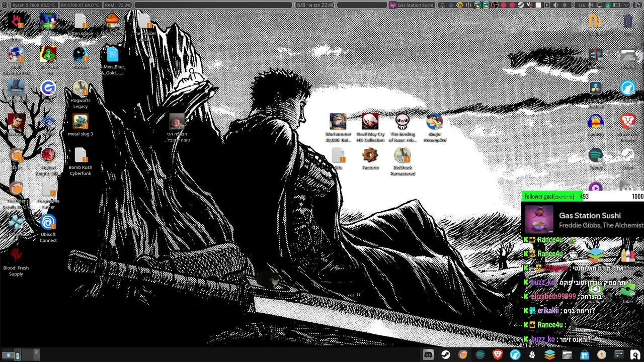Click the Ryzen 5 7600 temperature widget
Screen dimensions: 644x362
click(34, 5)
